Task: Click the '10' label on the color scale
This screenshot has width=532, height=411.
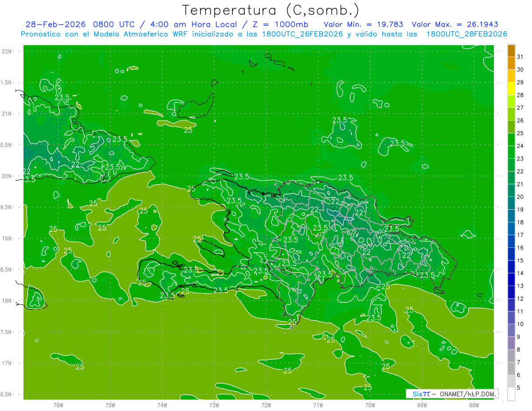Action: 520,324
